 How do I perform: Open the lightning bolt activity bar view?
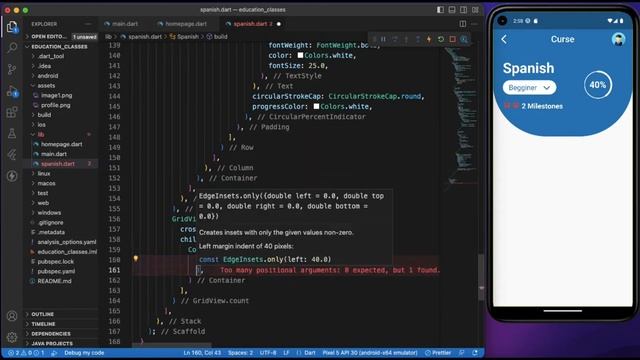point(12,176)
